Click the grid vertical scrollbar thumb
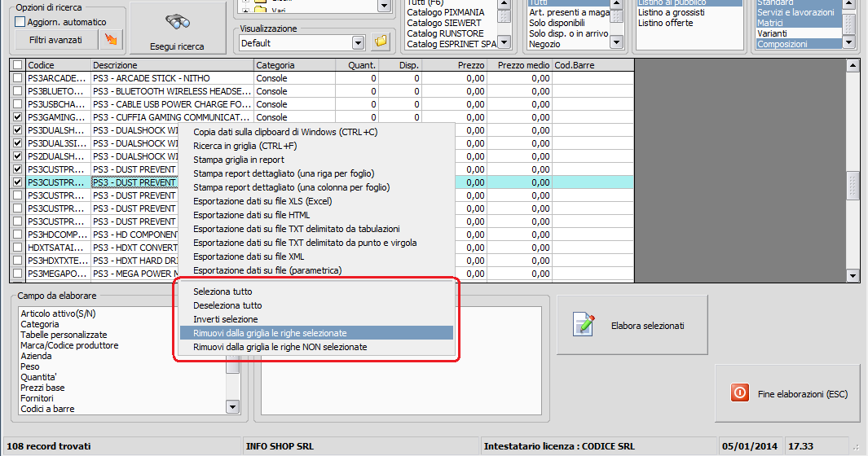The height and width of the screenshot is (456, 868). coord(853,184)
